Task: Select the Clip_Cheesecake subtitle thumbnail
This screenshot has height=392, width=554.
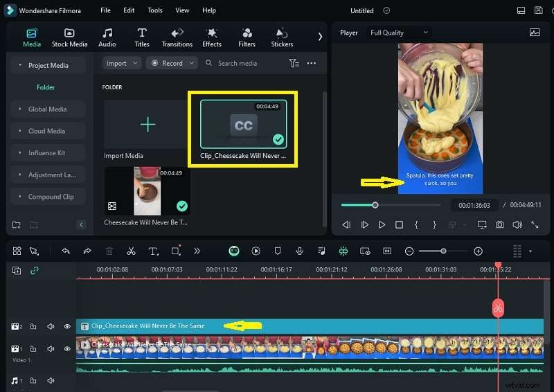Action: [x=243, y=125]
